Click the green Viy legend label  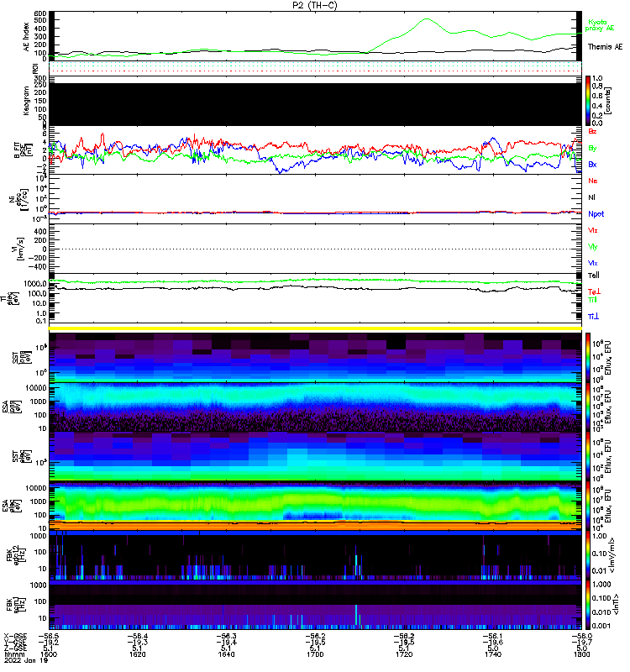click(592, 247)
